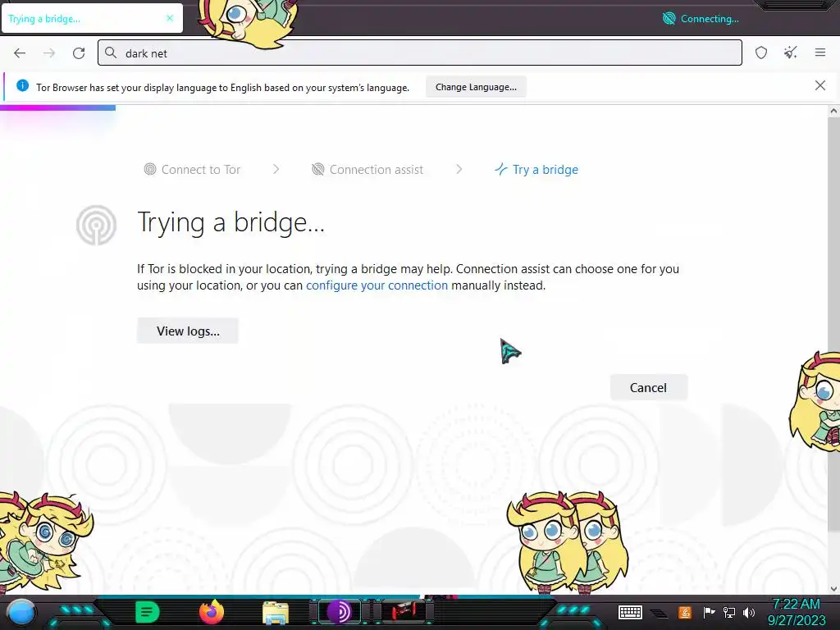Reload the page with refresh icon

point(79,53)
